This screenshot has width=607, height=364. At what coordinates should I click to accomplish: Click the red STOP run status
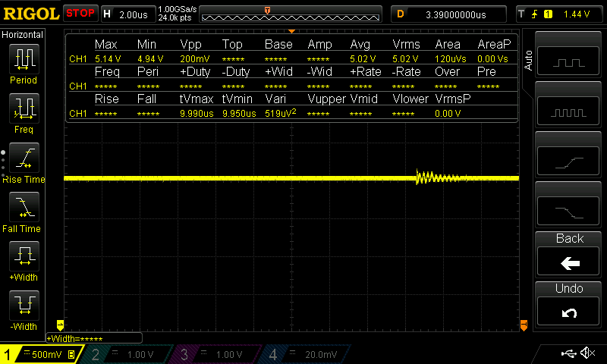pos(80,14)
